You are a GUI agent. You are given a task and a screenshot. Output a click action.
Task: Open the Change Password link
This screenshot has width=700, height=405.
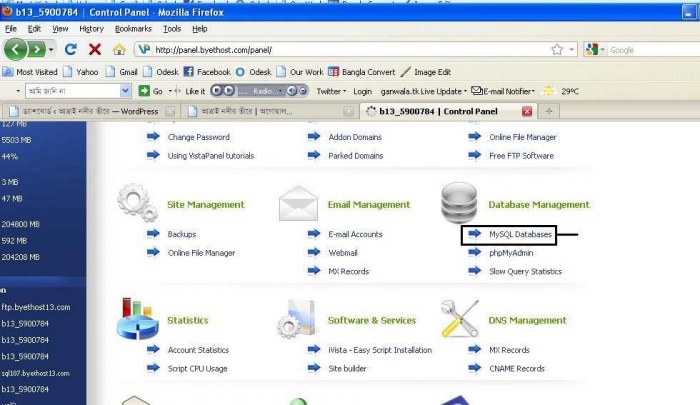coord(199,137)
